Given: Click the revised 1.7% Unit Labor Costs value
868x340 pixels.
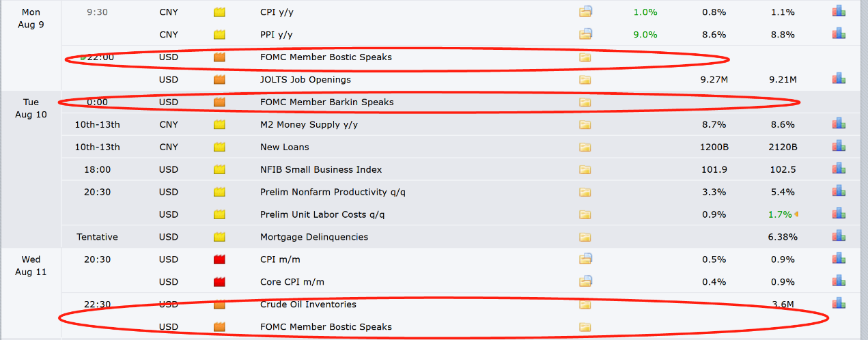Looking at the screenshot, I should point(780,215).
